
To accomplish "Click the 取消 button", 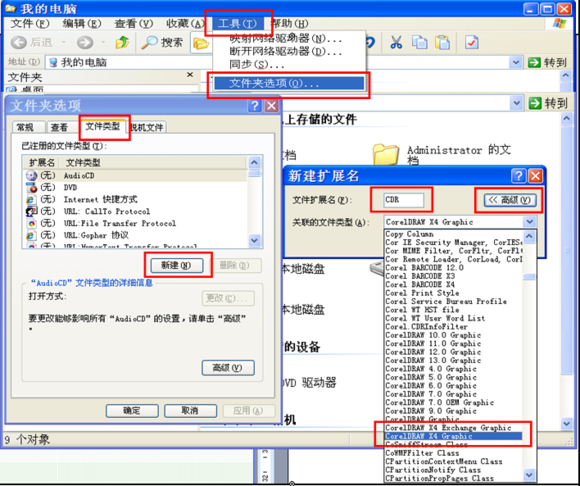I will click(190, 411).
